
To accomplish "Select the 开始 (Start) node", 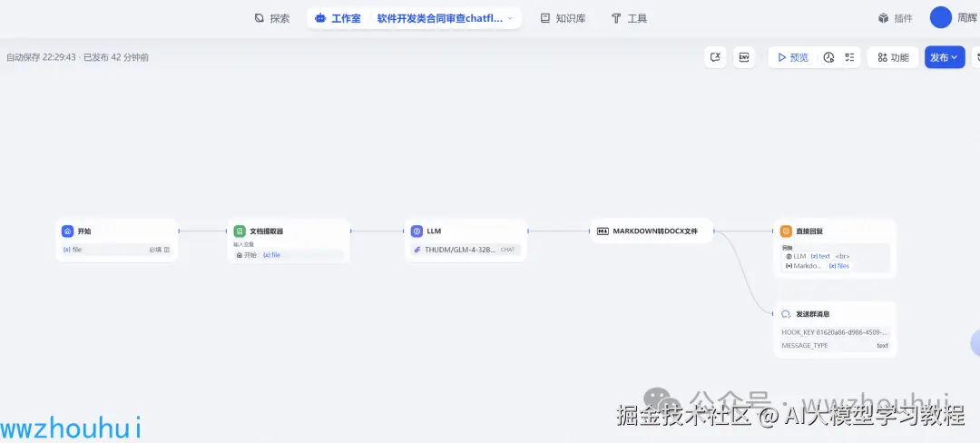I will point(117,240).
